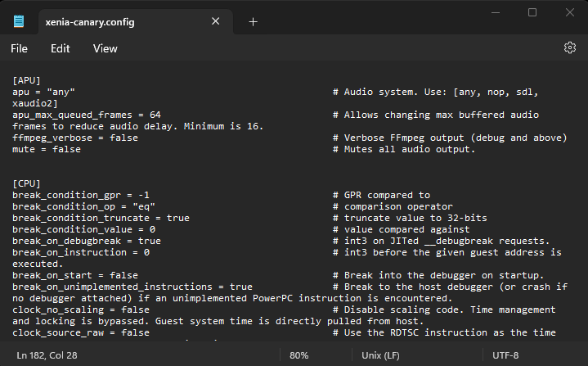Click the wrapped line 'xaudio2]'
The image size is (588, 366).
click(x=35, y=103)
